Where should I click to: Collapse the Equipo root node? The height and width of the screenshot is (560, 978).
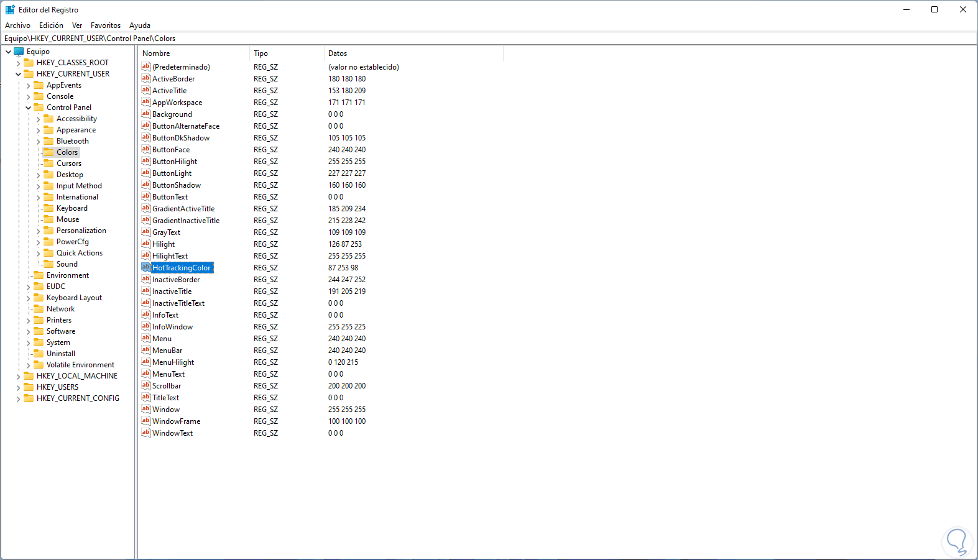click(x=8, y=52)
